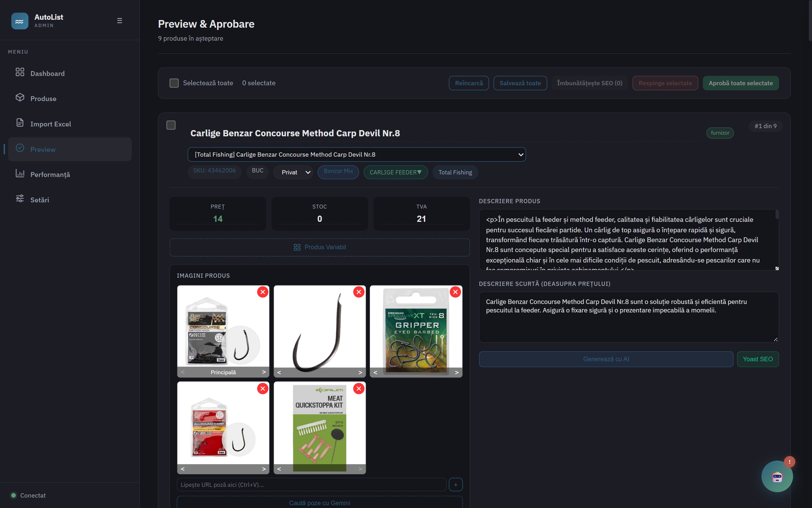Image resolution: width=812 pixels, height=508 pixels.
Task: Open the Privat visibility dropdown
Action: point(293,172)
